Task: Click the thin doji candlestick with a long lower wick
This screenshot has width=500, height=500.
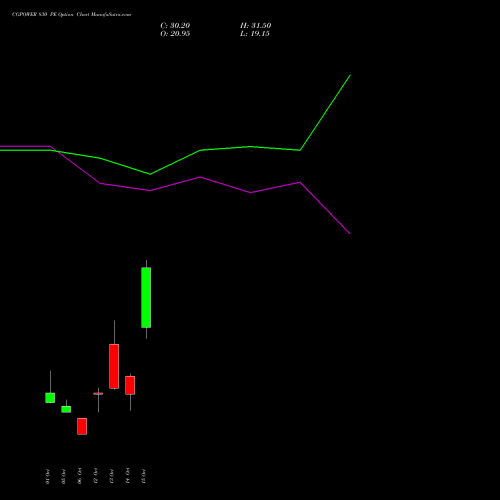Action: 98,394
